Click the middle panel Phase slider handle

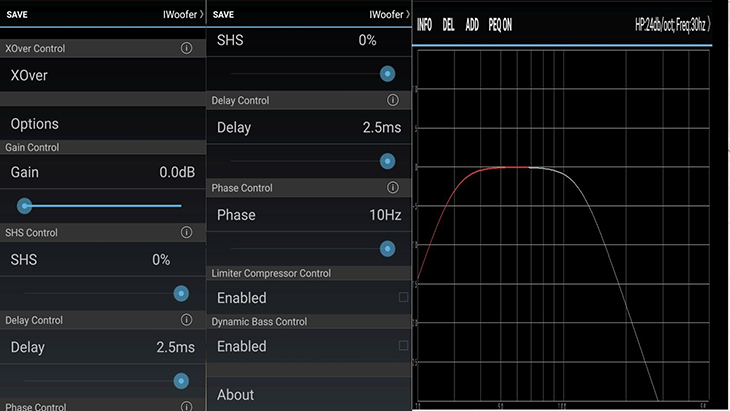coord(387,249)
